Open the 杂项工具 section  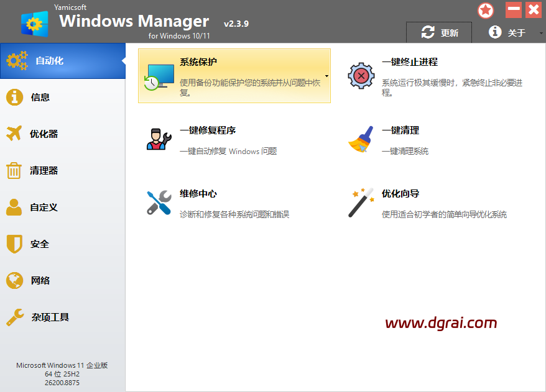click(x=63, y=317)
